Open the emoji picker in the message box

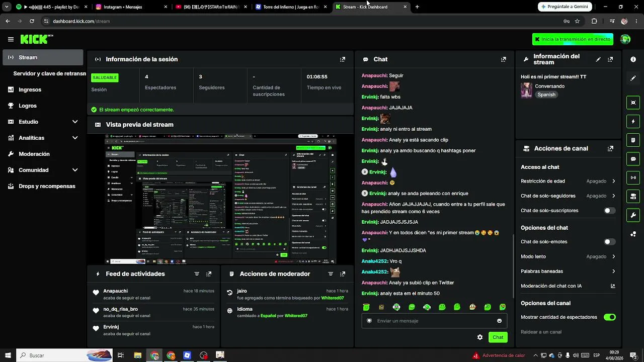pyautogui.click(x=499, y=321)
